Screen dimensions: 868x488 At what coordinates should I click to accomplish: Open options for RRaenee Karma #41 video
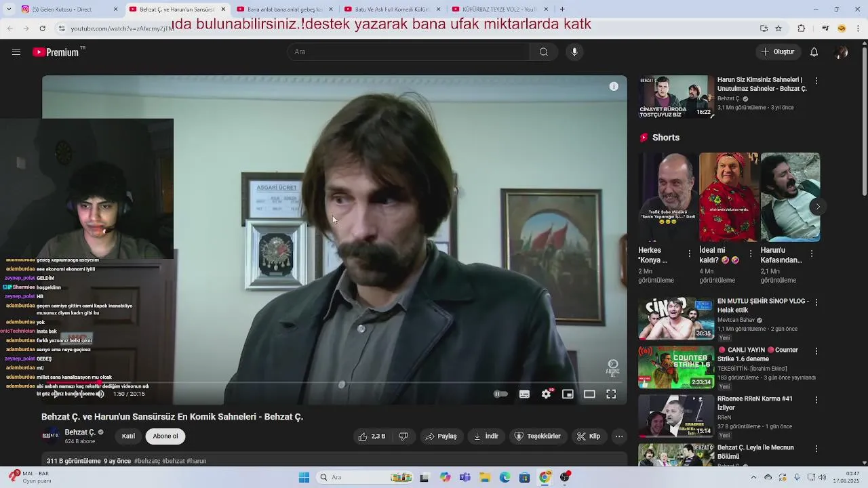click(816, 400)
